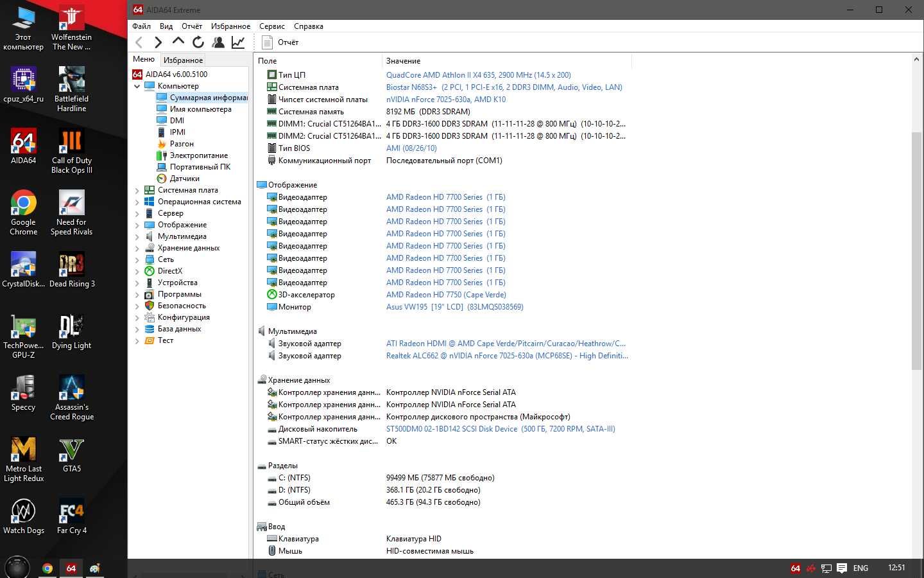Expand the Сервер tree node

point(137,213)
